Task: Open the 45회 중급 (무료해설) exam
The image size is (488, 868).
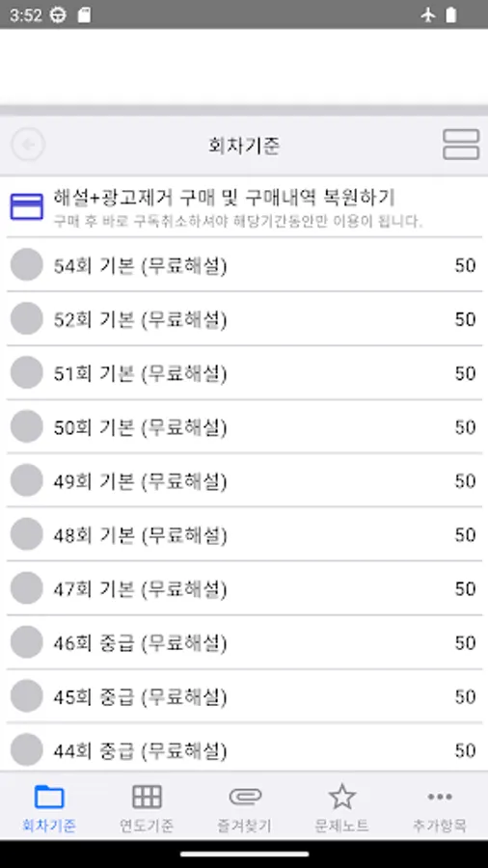Action: tap(244, 695)
